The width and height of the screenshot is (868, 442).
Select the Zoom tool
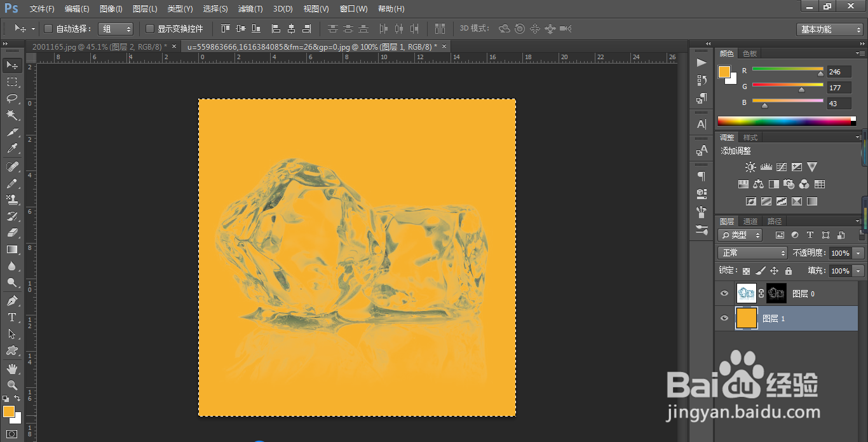pyautogui.click(x=12, y=385)
